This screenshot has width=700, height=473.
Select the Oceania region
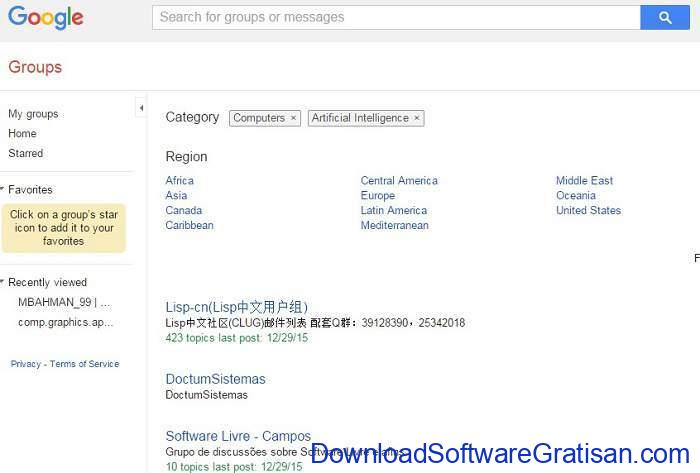[576, 195]
